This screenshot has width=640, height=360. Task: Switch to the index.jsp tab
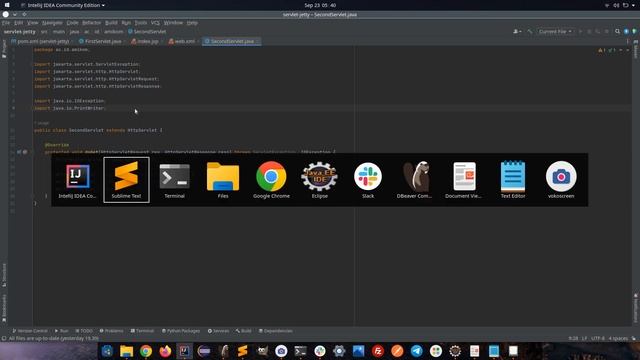(x=146, y=41)
